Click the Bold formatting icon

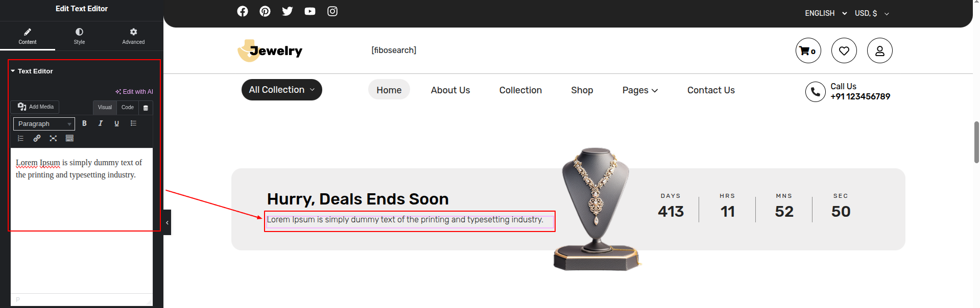click(84, 123)
